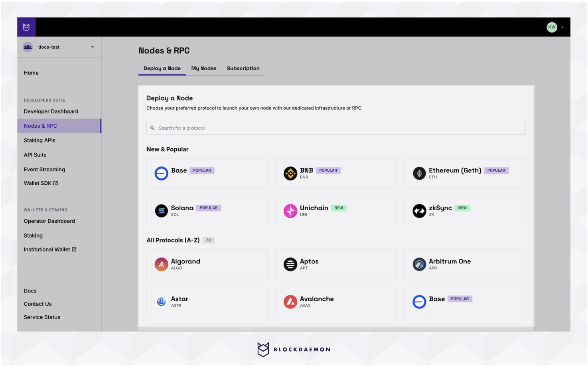Select the 'BNB' protocol name text

tap(306, 171)
